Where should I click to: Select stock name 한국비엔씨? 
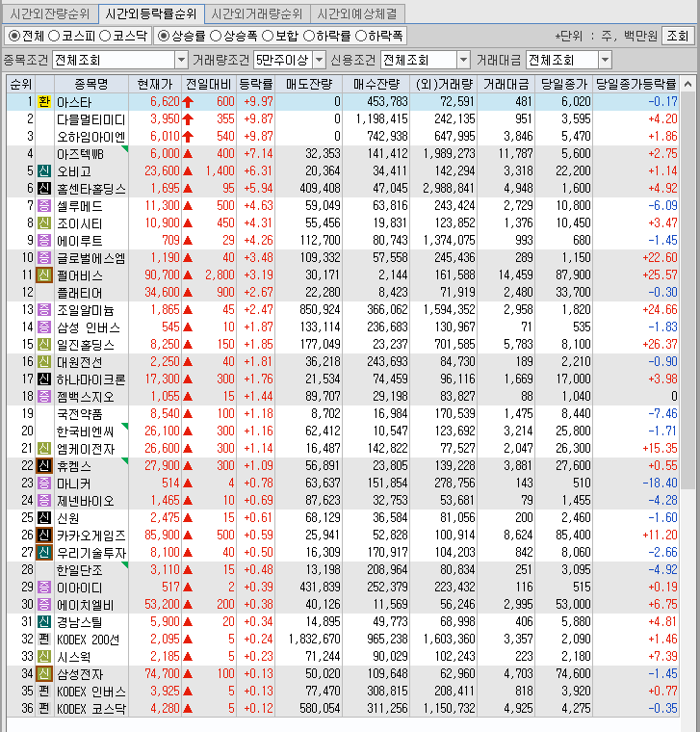85,431
